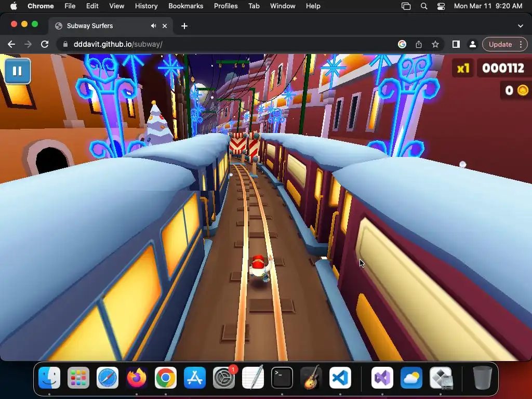Focus the address bar URL
532x399 pixels.
click(x=118, y=45)
